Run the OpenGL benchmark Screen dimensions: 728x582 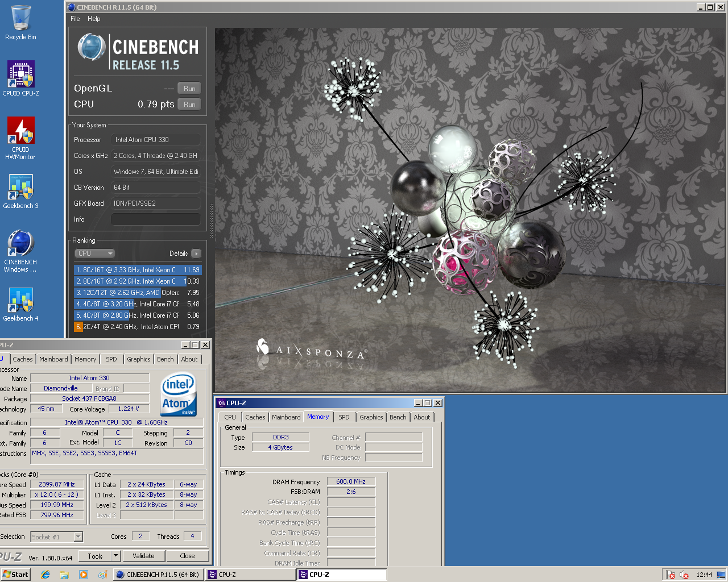[189, 89]
